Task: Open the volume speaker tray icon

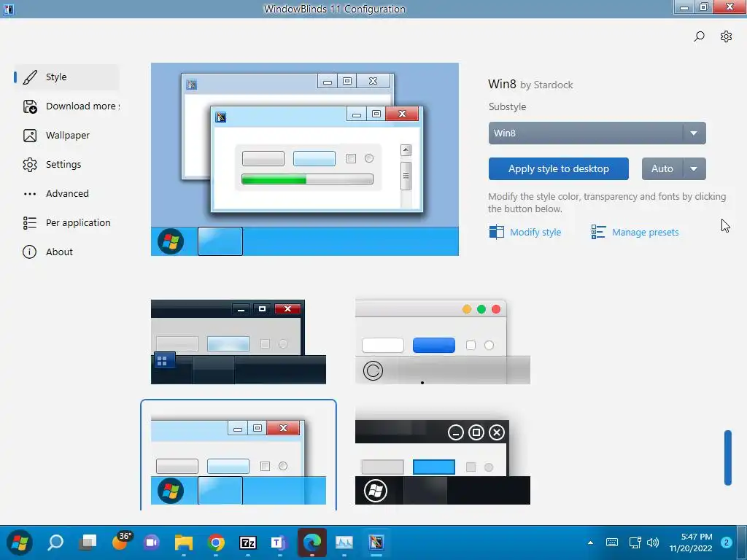Action: pyautogui.click(x=653, y=542)
